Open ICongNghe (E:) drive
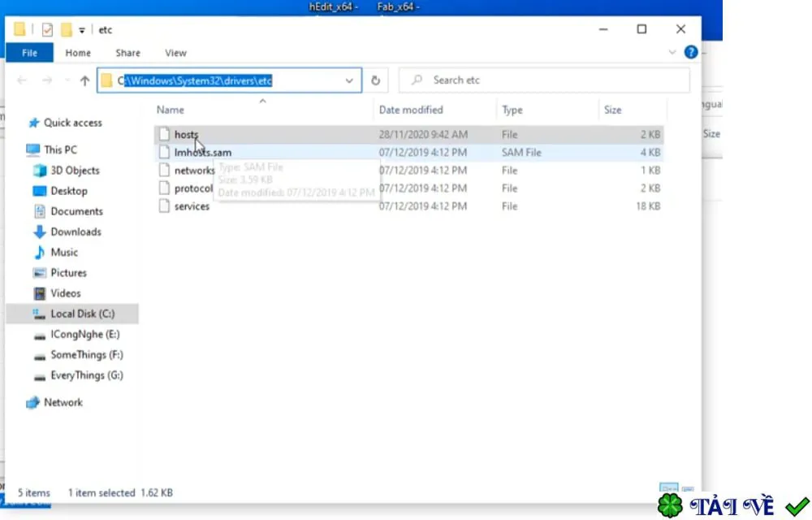 pos(85,335)
